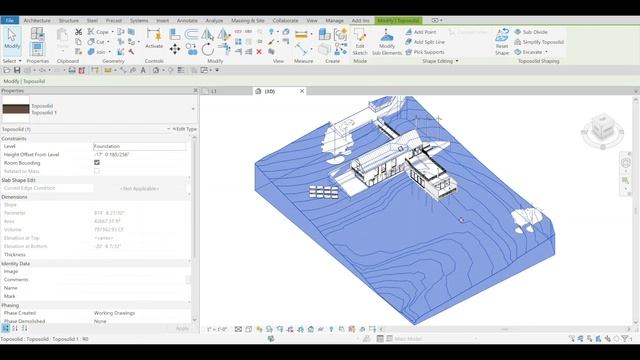Open the Toposolid type selector dropdown
The height and width of the screenshot is (360, 640).
[x=193, y=109]
